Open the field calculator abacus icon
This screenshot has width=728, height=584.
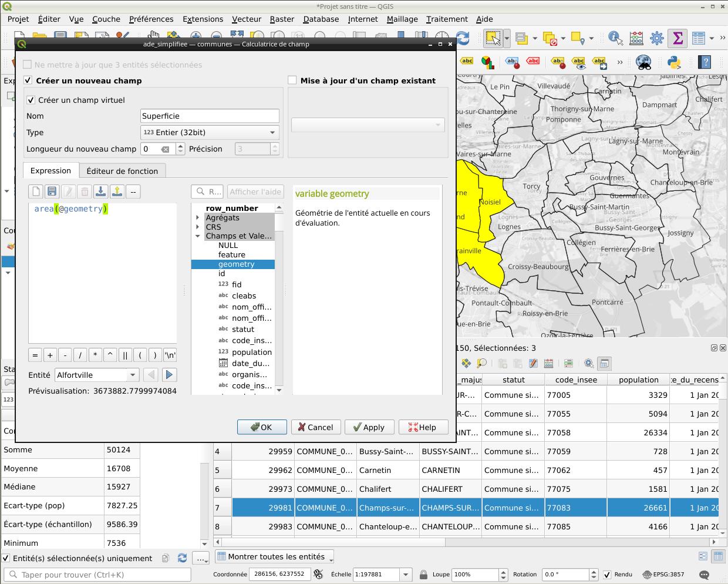[636, 39]
